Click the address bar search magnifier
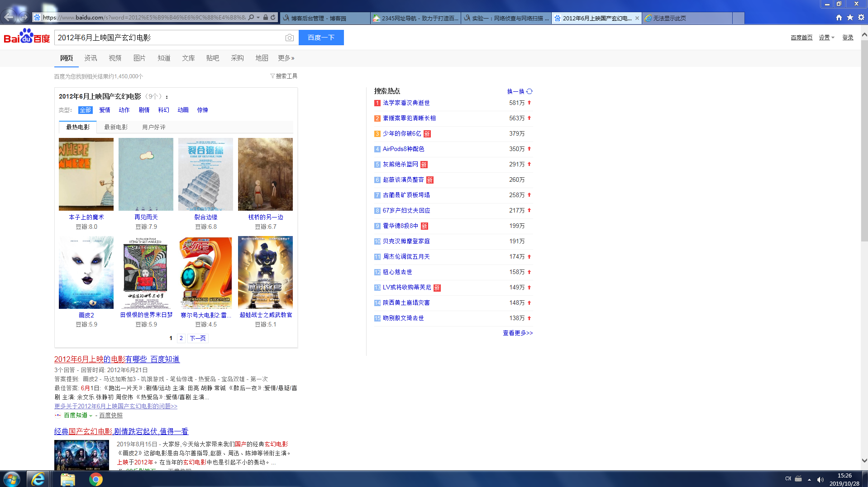Image resolution: width=868 pixels, height=487 pixels. [x=251, y=18]
